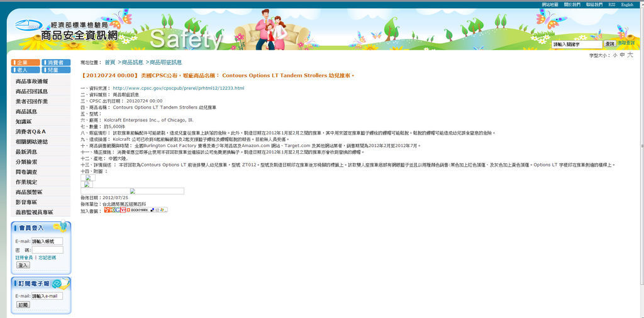Click the 約5,600件 quantity text
Viewport: 644px width, 318px height.
point(114,126)
